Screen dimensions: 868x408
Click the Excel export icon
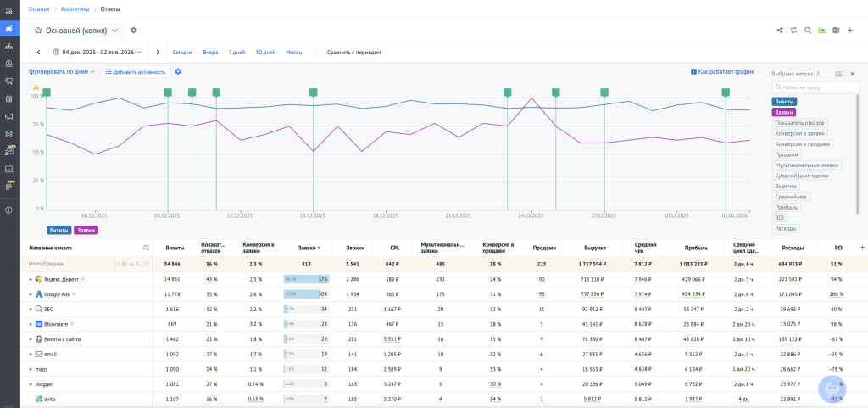pos(835,31)
